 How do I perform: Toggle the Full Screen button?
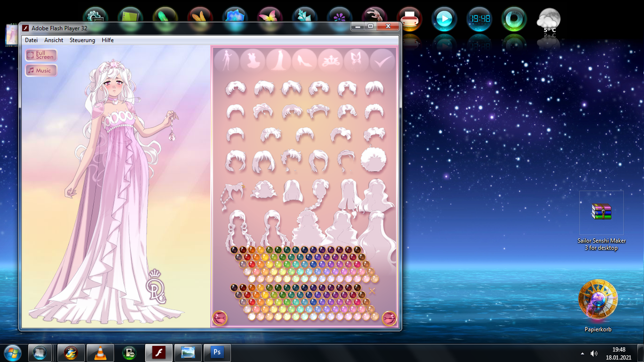41,55
